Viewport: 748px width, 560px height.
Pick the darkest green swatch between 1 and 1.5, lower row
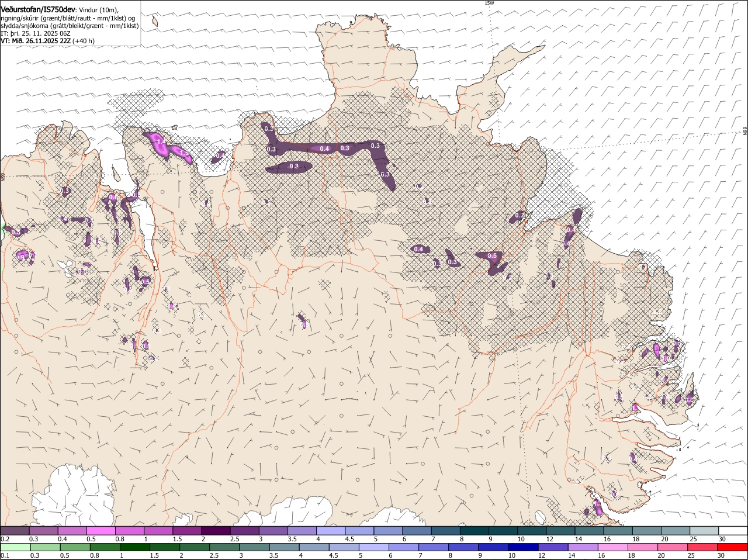pyautogui.click(x=134, y=547)
